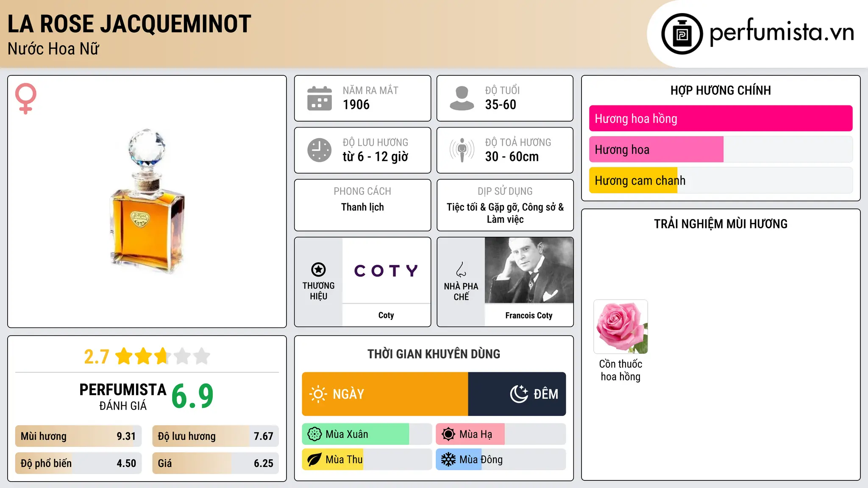Click the PERFUMISTA ĐÁNH GIÁ label

tap(123, 396)
